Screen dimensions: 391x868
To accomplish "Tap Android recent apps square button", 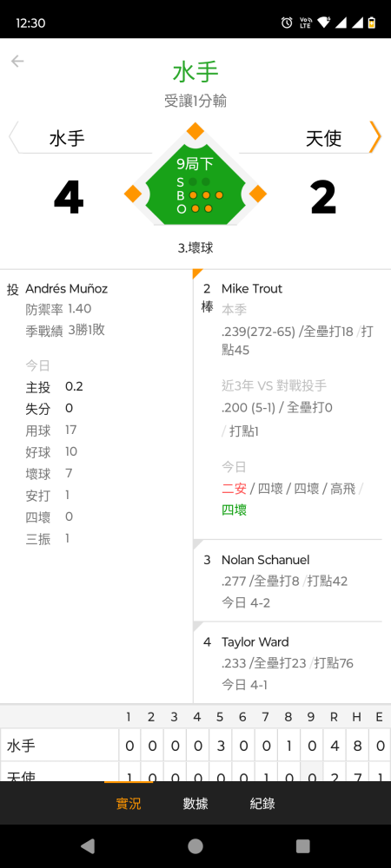I will (303, 845).
